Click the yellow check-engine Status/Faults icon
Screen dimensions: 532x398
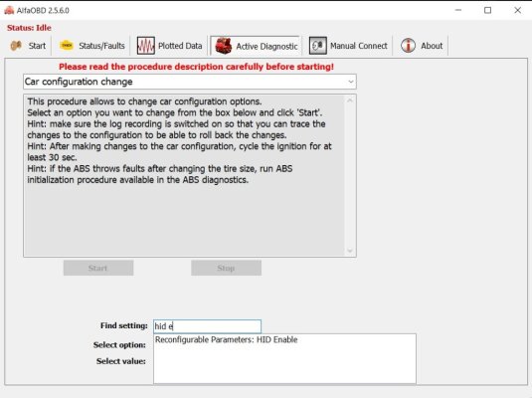[67, 45]
